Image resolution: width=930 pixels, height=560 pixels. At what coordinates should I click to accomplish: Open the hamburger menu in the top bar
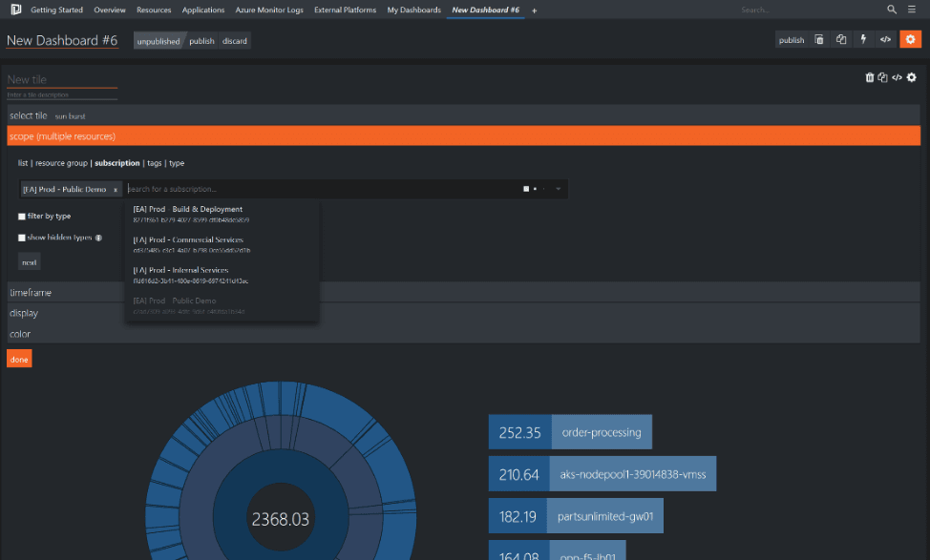(912, 10)
